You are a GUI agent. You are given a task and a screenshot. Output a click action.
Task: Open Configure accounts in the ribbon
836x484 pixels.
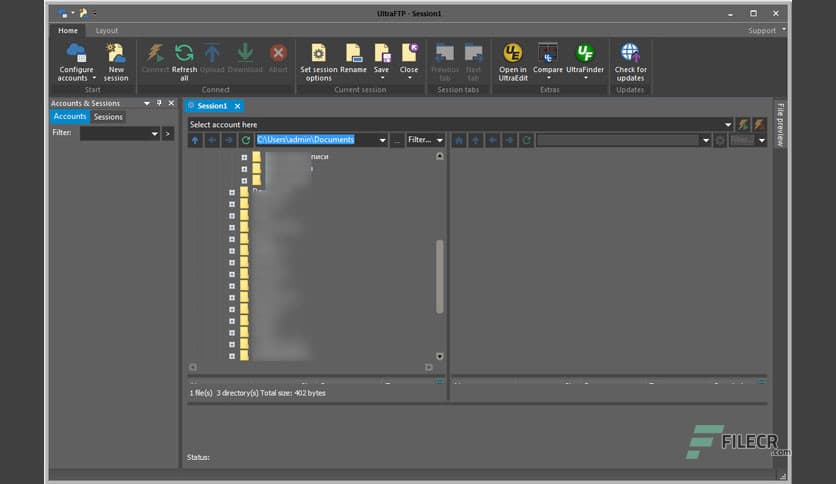point(76,61)
